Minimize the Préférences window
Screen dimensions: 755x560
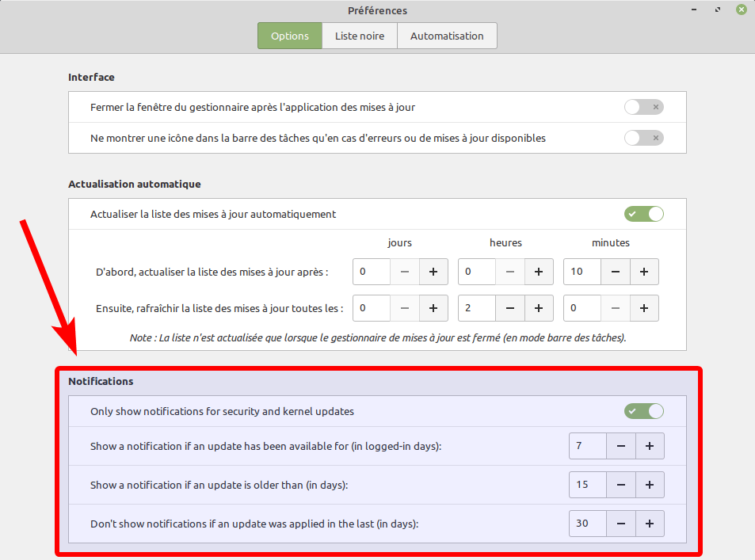[694, 10]
